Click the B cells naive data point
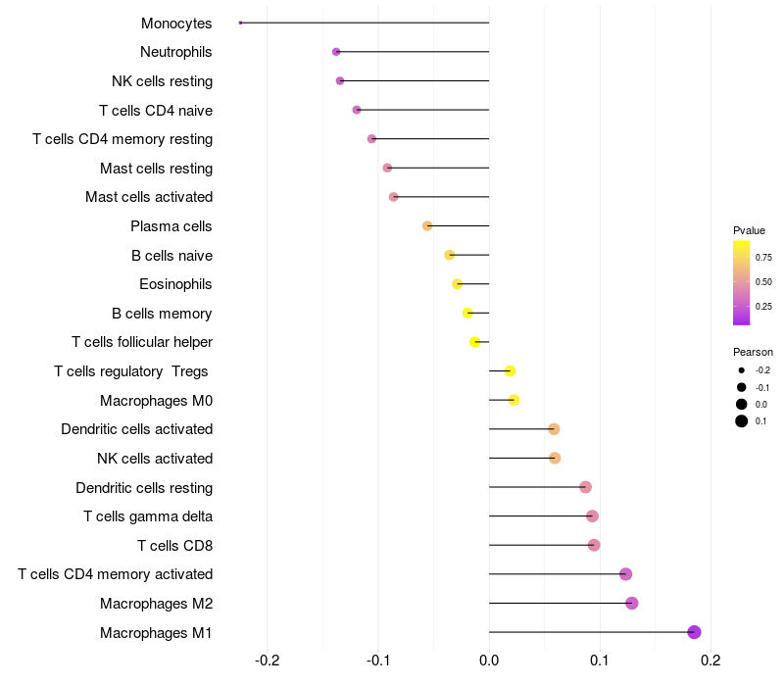The height and width of the screenshot is (686, 784). (x=450, y=255)
